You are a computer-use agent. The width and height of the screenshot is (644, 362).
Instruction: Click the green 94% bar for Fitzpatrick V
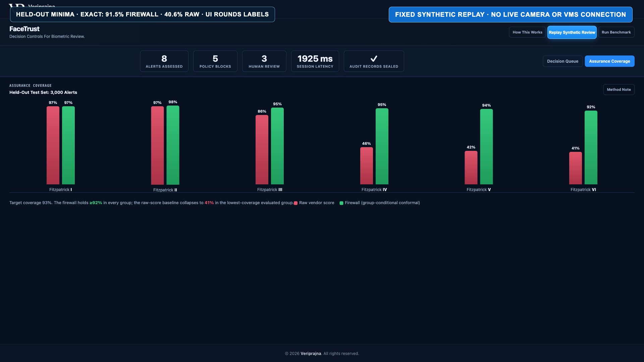point(486,146)
